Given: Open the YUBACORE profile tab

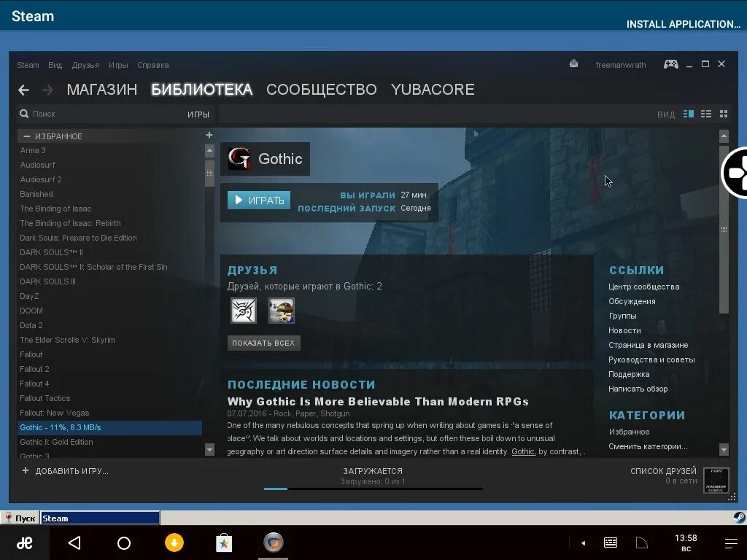Looking at the screenshot, I should tap(433, 90).
